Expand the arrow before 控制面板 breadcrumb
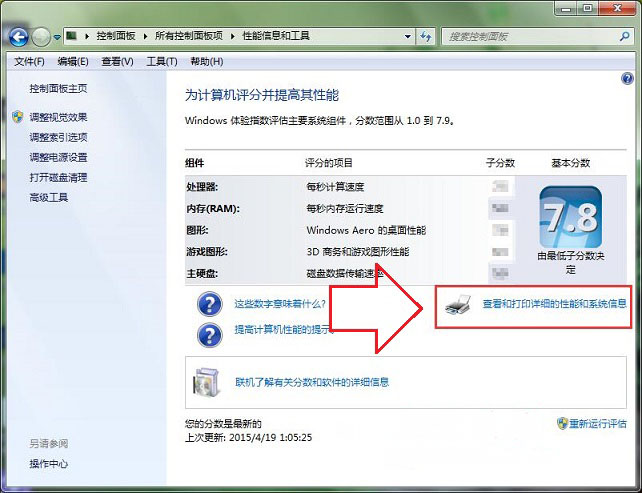The width and height of the screenshot is (642, 493). 87,36
